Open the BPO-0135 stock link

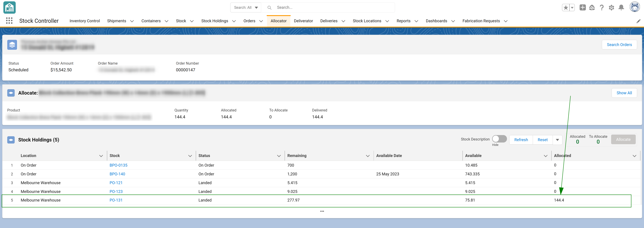pyautogui.click(x=119, y=165)
